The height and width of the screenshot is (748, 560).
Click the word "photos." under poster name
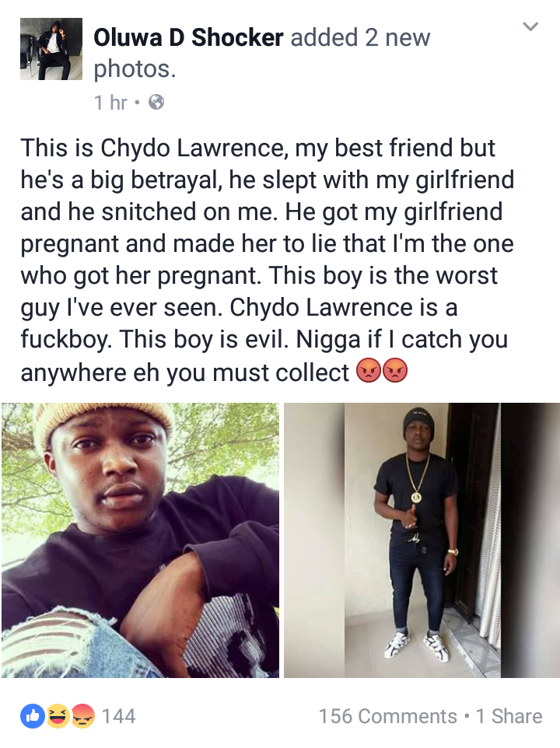tap(135, 69)
